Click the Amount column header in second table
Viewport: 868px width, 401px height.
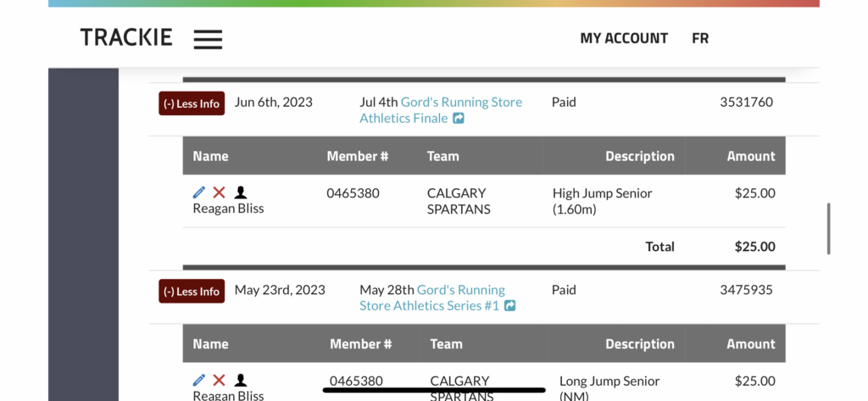click(751, 344)
